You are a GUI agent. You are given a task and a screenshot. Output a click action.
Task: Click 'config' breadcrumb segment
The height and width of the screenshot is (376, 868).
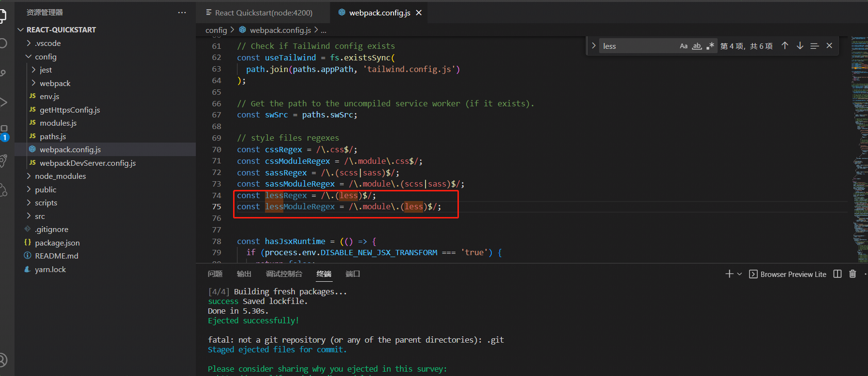[216, 30]
